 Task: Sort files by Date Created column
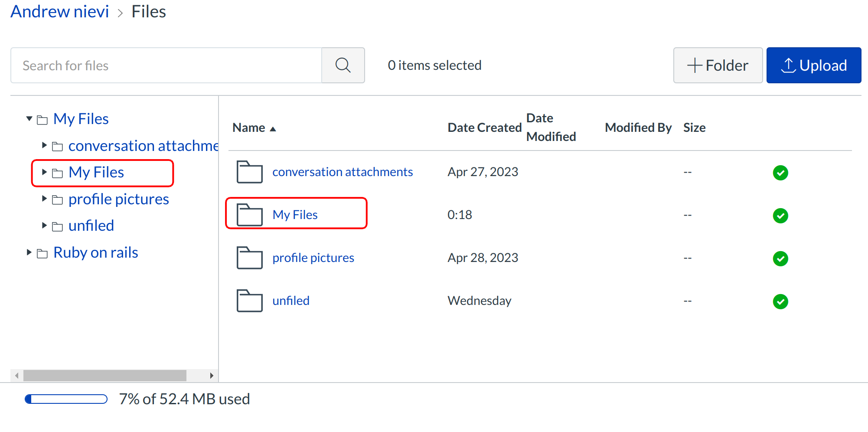coord(484,128)
